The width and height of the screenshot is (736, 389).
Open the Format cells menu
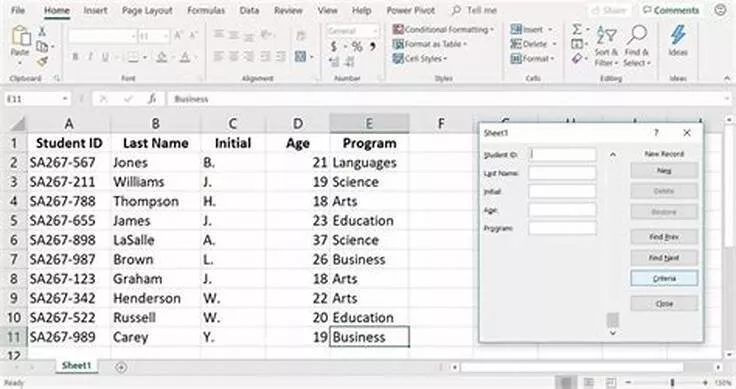point(532,59)
